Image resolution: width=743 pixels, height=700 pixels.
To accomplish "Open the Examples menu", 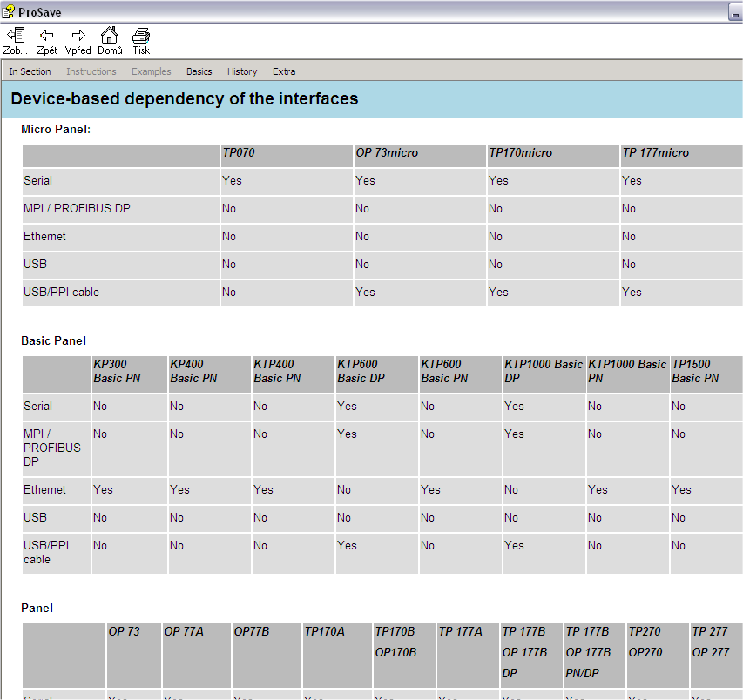I will pyautogui.click(x=152, y=71).
